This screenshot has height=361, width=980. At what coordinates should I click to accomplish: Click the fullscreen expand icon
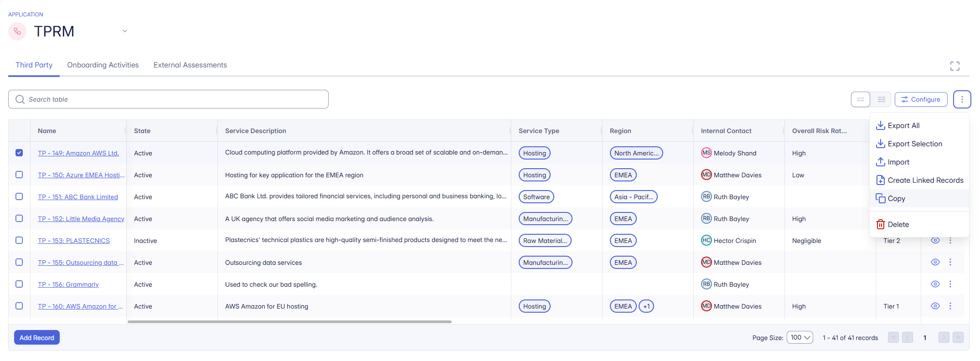pyautogui.click(x=954, y=66)
